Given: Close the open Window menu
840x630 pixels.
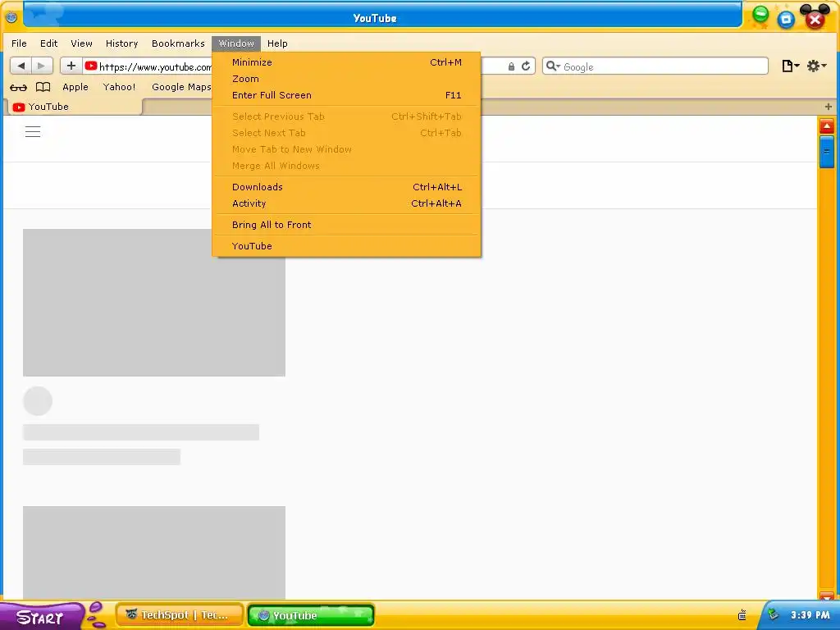Looking at the screenshot, I should coord(236,43).
